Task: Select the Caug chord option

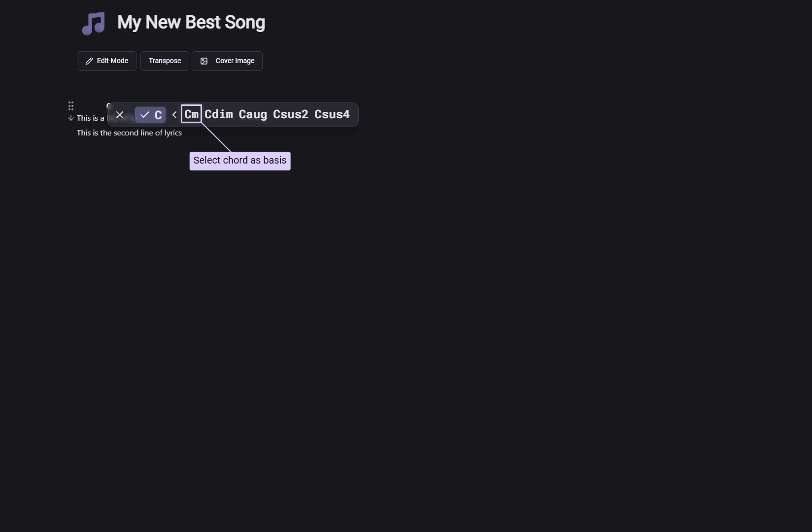Action: 253,114
